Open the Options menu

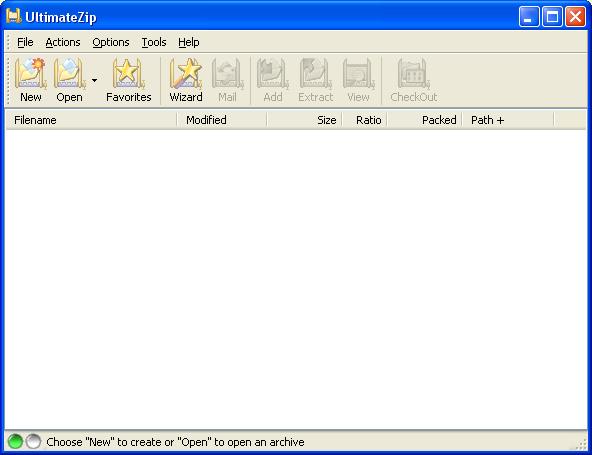(111, 42)
